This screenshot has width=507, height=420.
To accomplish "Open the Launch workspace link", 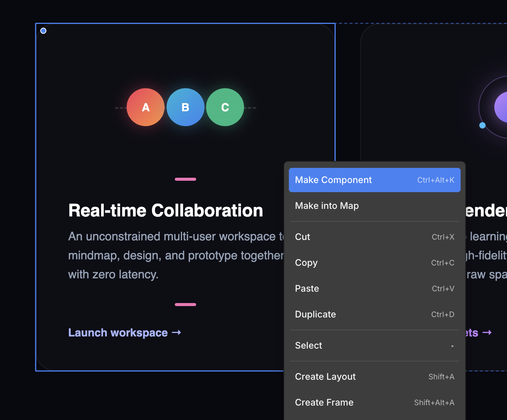I will coord(125,333).
